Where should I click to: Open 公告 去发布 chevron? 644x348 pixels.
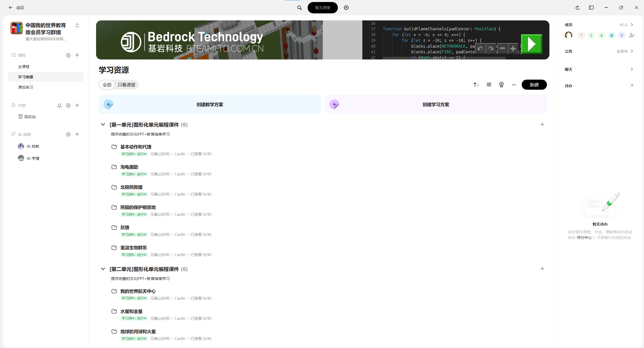[x=632, y=51]
